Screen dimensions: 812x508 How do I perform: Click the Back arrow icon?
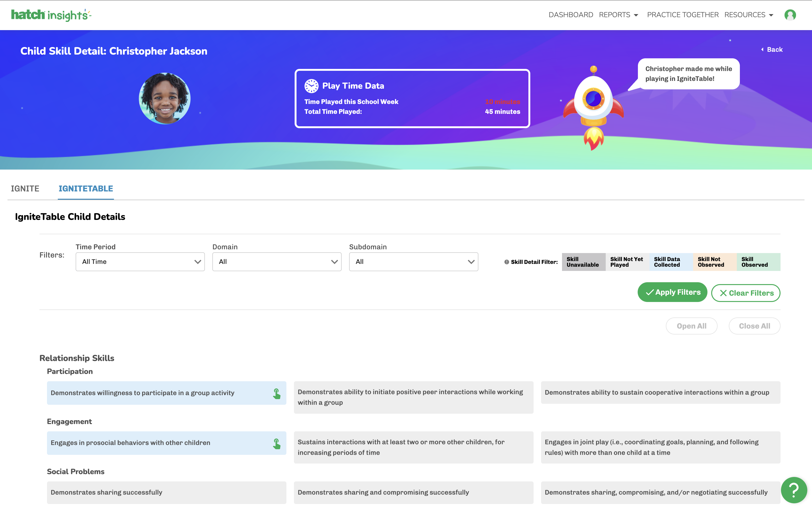click(x=762, y=49)
